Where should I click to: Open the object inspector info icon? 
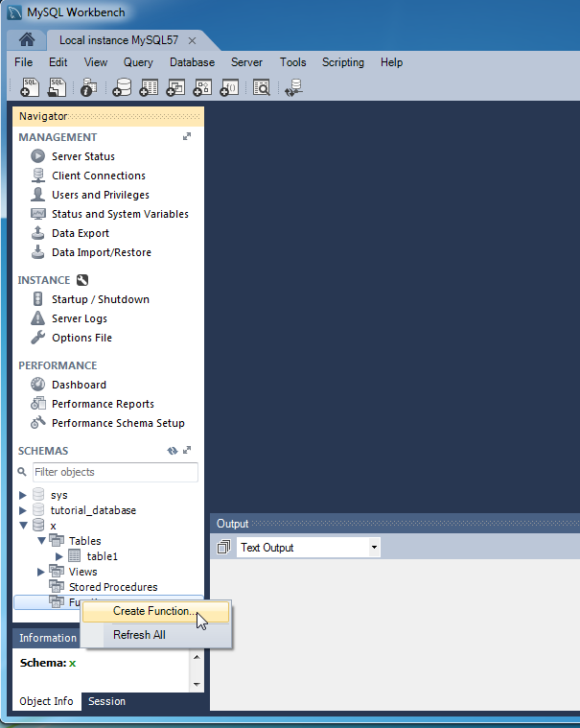pos(88,87)
